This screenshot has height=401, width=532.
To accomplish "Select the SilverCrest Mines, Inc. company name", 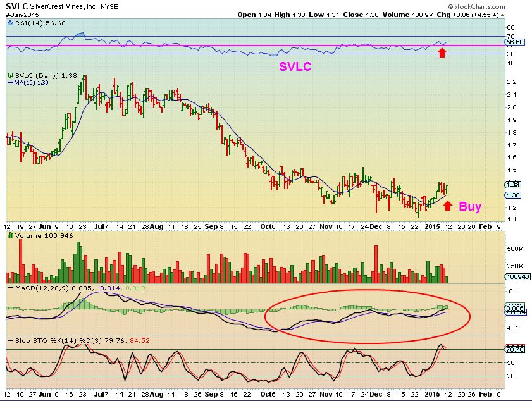I will click(x=63, y=6).
